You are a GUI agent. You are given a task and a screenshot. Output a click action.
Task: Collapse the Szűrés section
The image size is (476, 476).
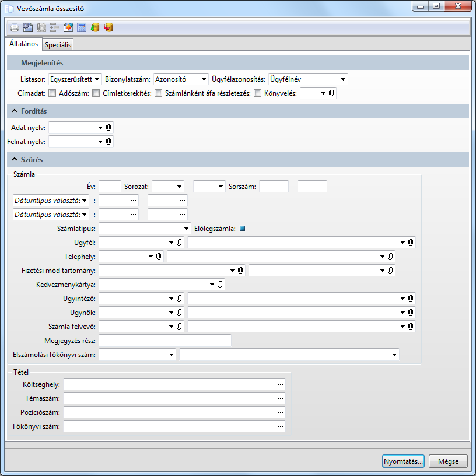coord(13,159)
